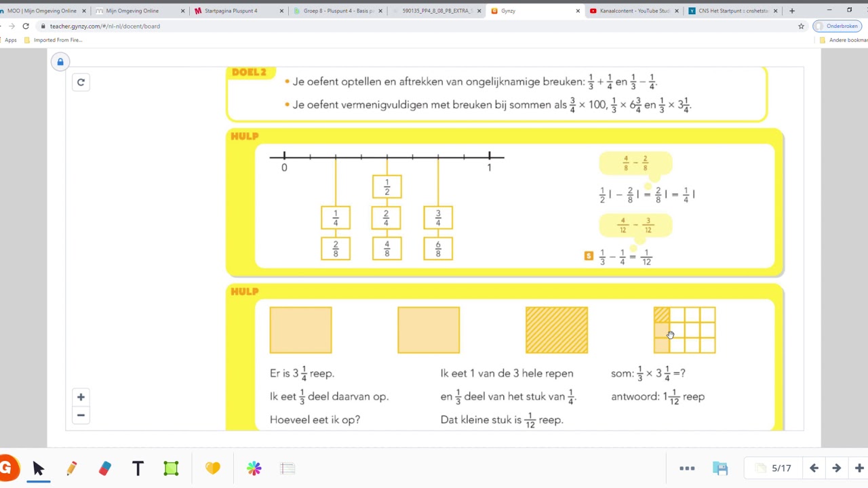The height and width of the screenshot is (488, 868).
Task: Zoom out with the minus button
Action: [81, 415]
